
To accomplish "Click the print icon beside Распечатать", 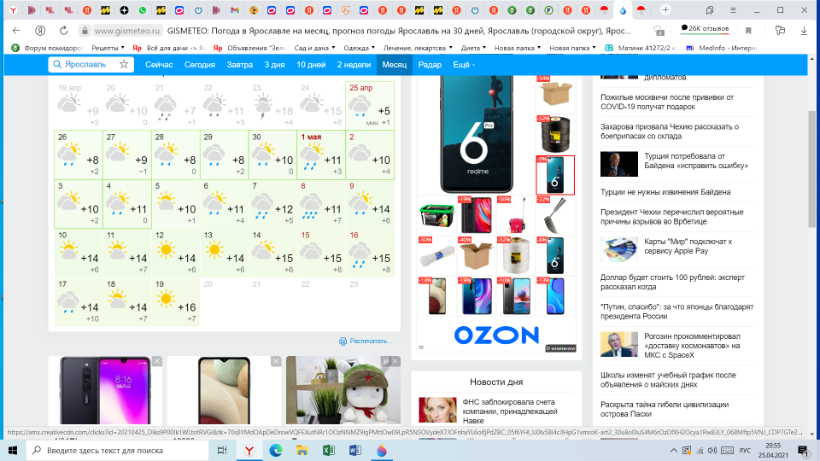I will (343, 341).
